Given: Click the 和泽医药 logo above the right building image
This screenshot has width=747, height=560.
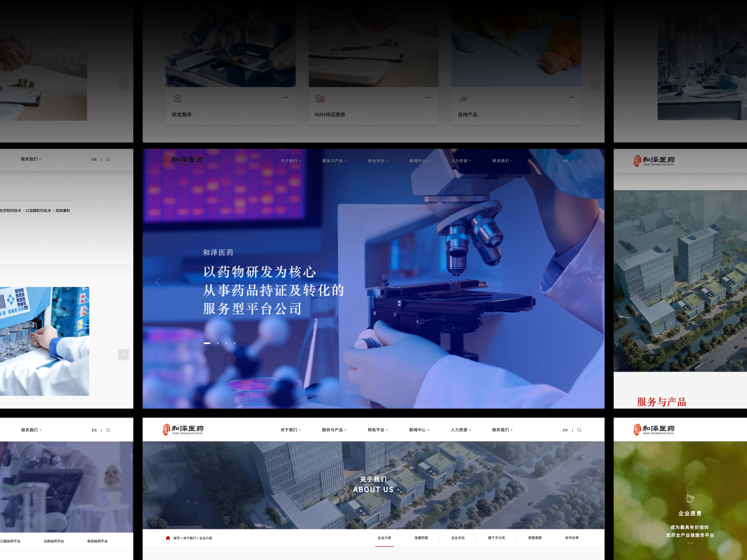Looking at the screenshot, I should (x=654, y=161).
